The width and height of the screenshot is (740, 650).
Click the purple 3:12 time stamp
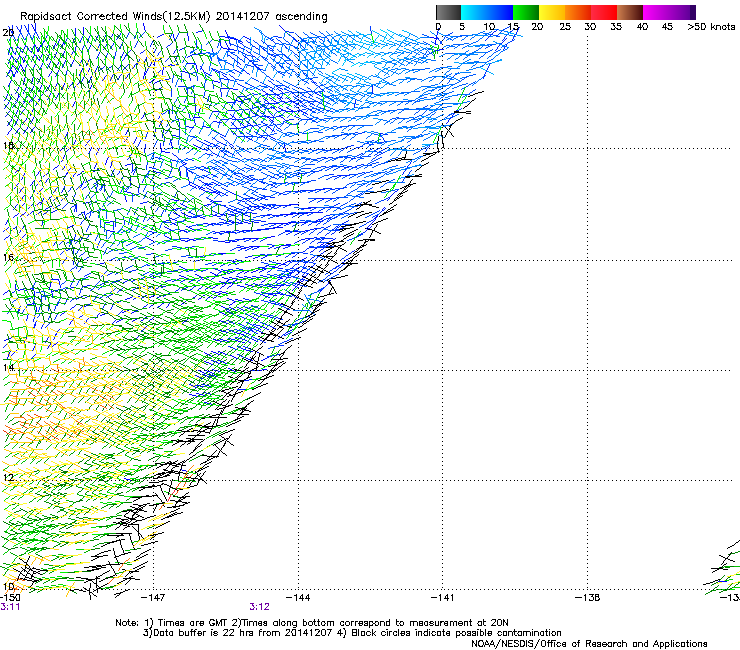point(260,607)
